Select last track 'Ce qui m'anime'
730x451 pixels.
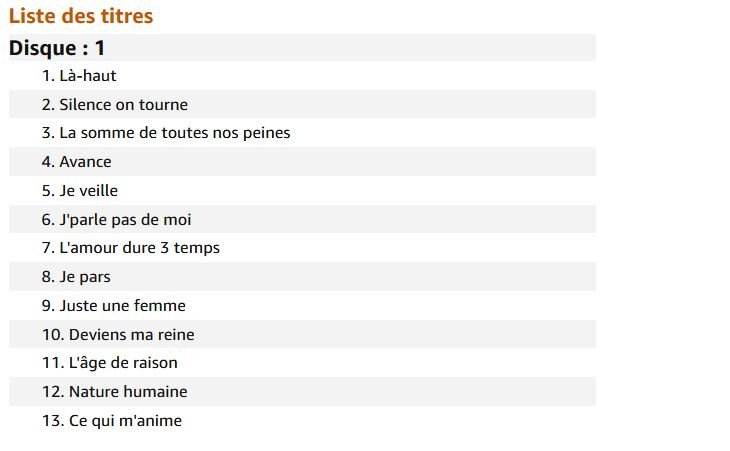[x=125, y=420]
